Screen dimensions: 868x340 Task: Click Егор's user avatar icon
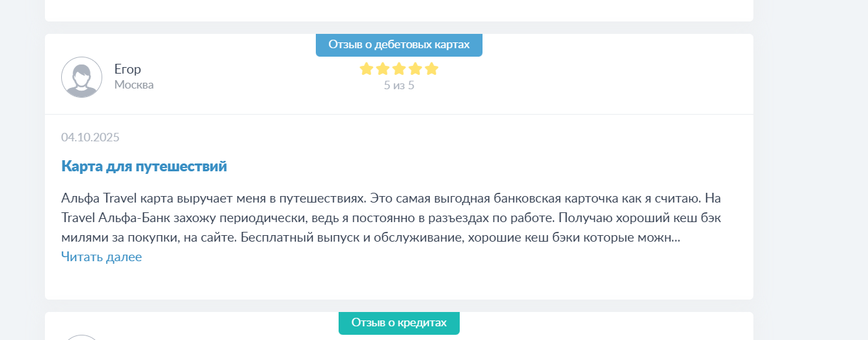tap(81, 77)
